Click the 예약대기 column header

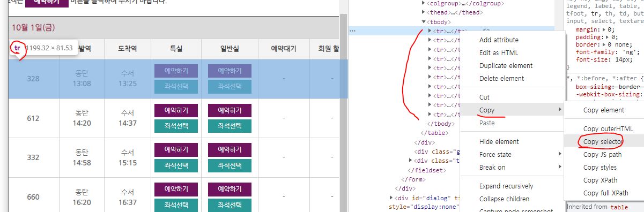coord(284,49)
